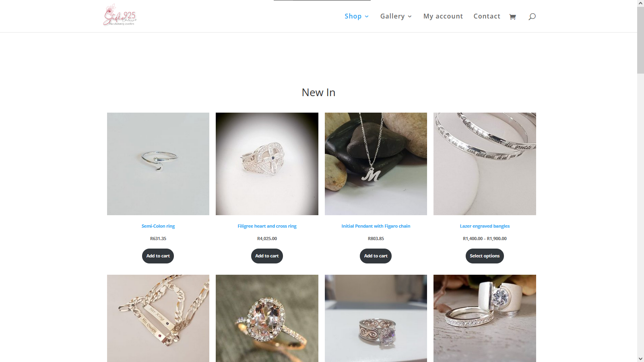Add Semi-Colon ring to cart
This screenshot has width=644, height=362.
158,256
